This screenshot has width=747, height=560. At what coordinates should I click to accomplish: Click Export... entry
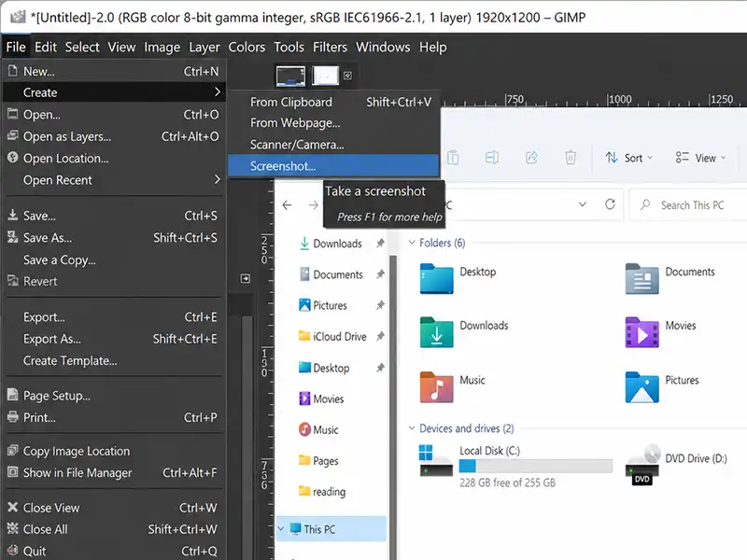click(x=113, y=317)
